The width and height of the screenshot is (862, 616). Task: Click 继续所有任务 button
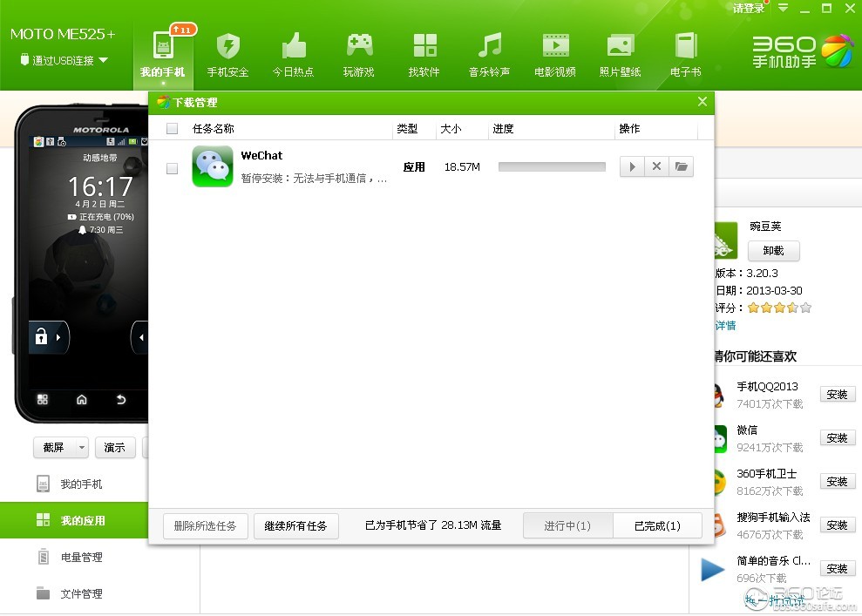pyautogui.click(x=295, y=526)
